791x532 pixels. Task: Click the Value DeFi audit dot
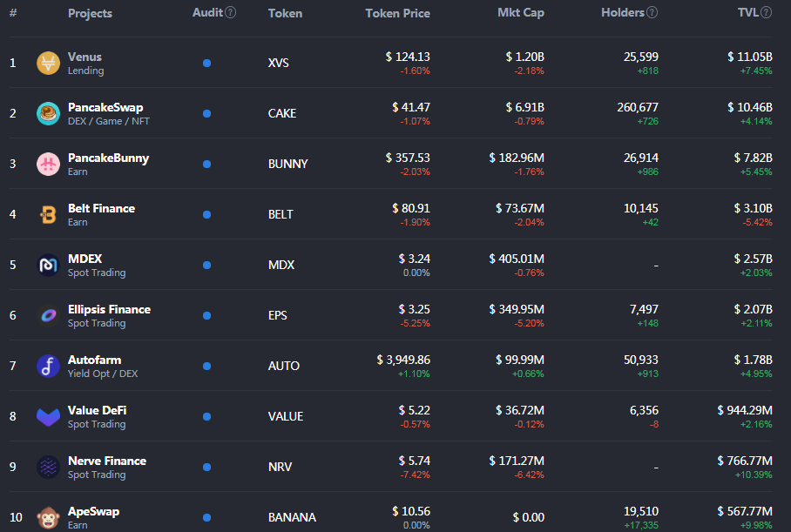pos(206,416)
